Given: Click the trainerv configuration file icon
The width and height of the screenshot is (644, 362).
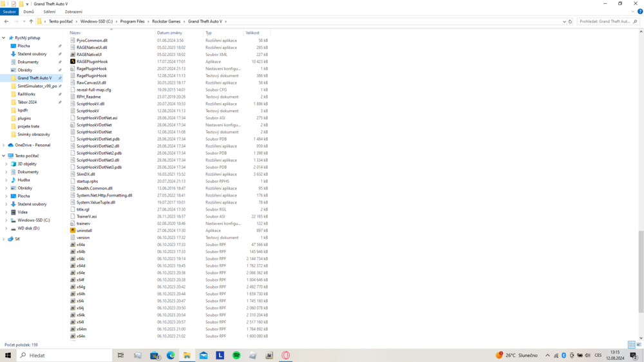Looking at the screenshot, I should coord(73,224).
